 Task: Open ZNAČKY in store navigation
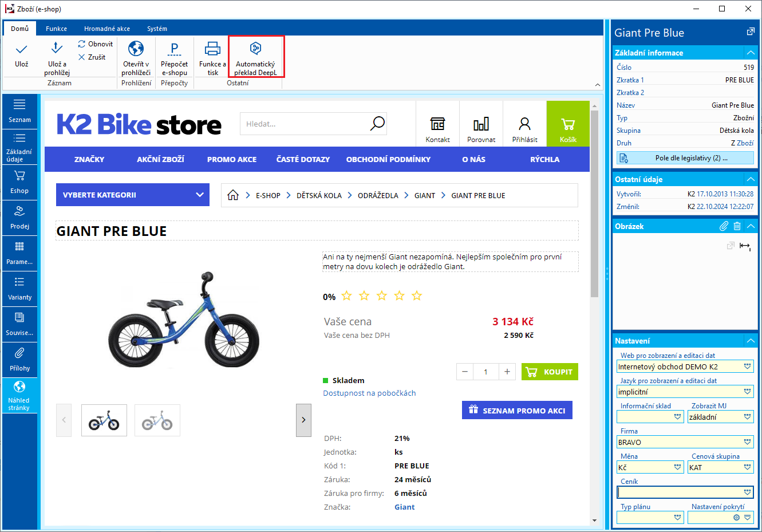pyautogui.click(x=89, y=159)
